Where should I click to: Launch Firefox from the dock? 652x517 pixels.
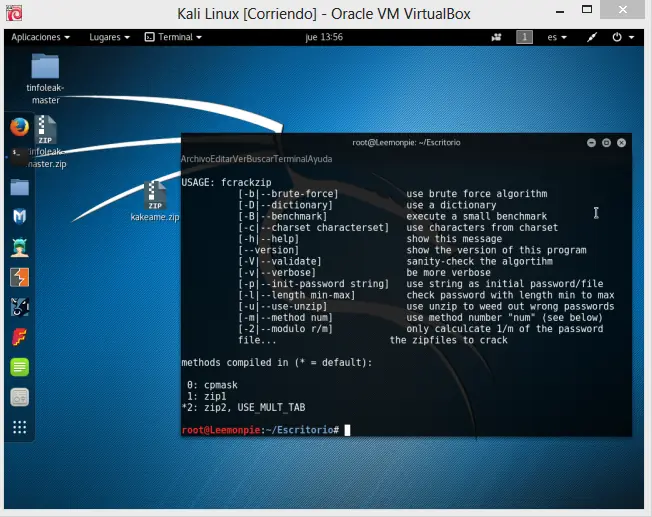[20, 127]
